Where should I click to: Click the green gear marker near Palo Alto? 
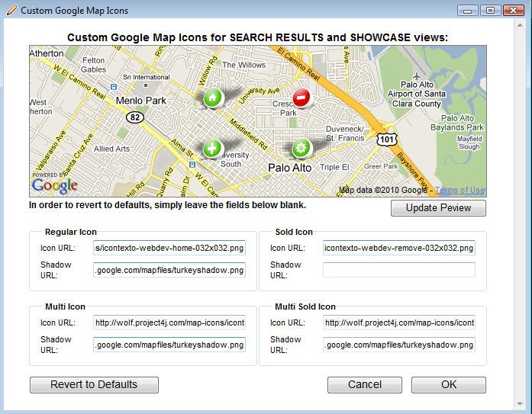[x=301, y=148]
